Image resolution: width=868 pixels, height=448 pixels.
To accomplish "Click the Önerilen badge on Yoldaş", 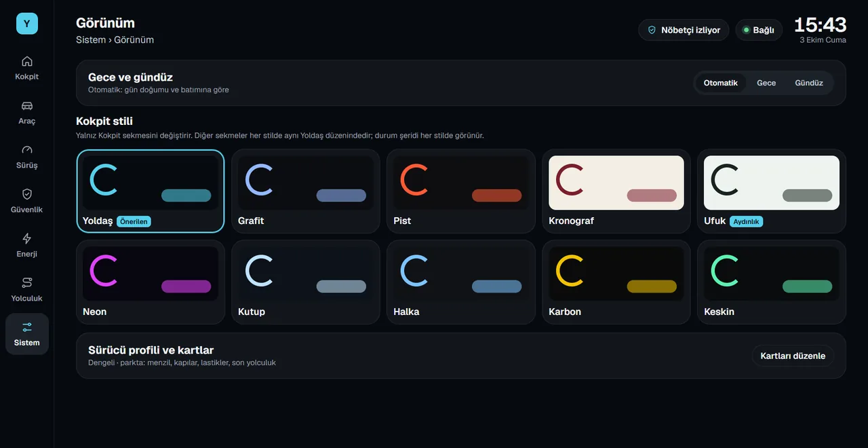I will [134, 221].
